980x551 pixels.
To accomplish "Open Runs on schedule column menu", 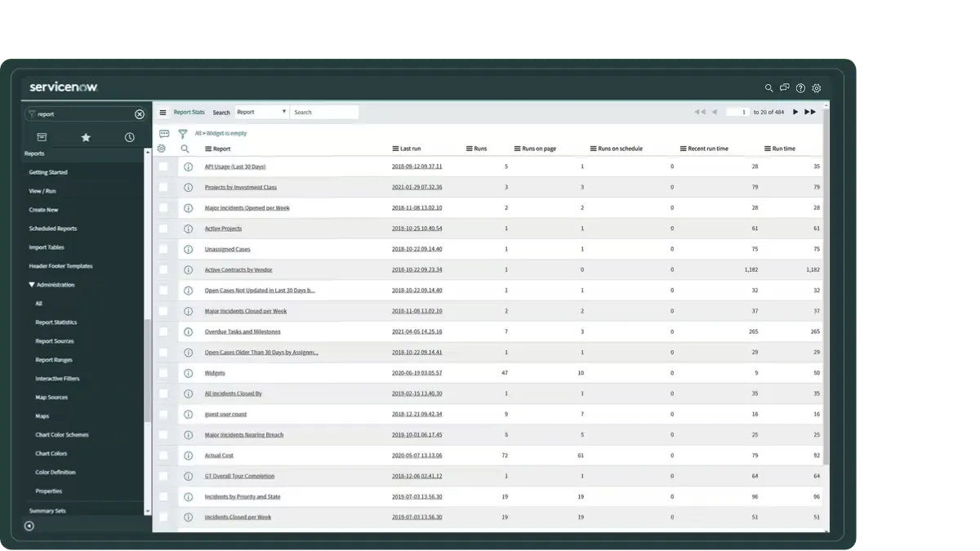I will coord(594,149).
